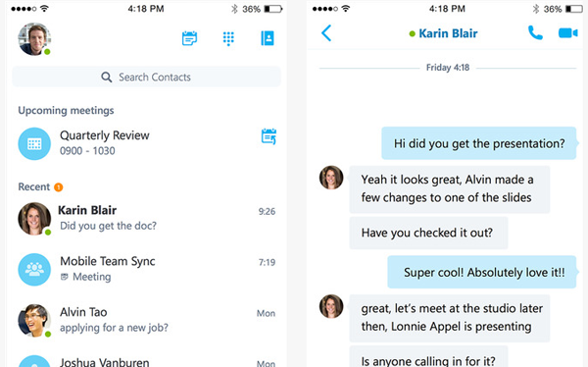Screen dimensions: 588x367
Task: Open the Alvin Tao conversation
Action: pos(147,321)
